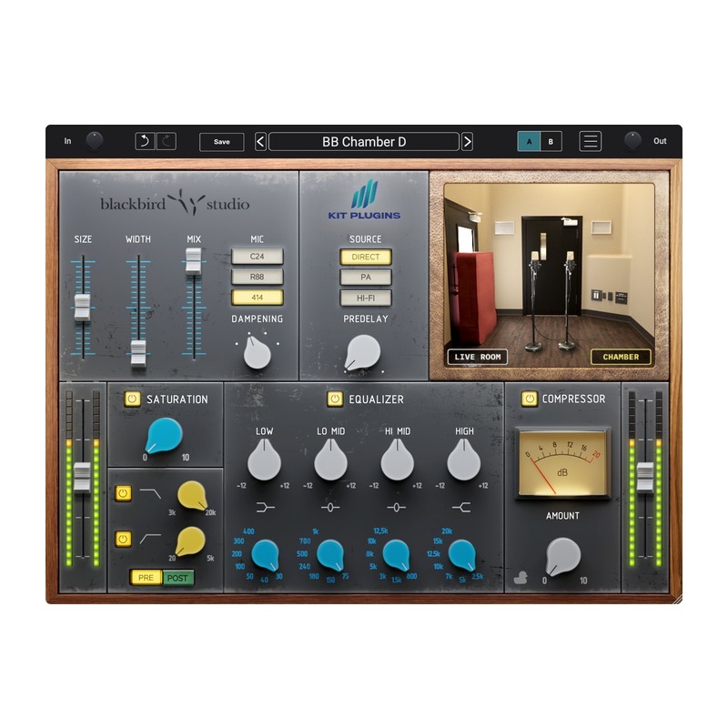Click the duck icon in Compressor panel
The height and width of the screenshot is (728, 728).
pos(521,578)
